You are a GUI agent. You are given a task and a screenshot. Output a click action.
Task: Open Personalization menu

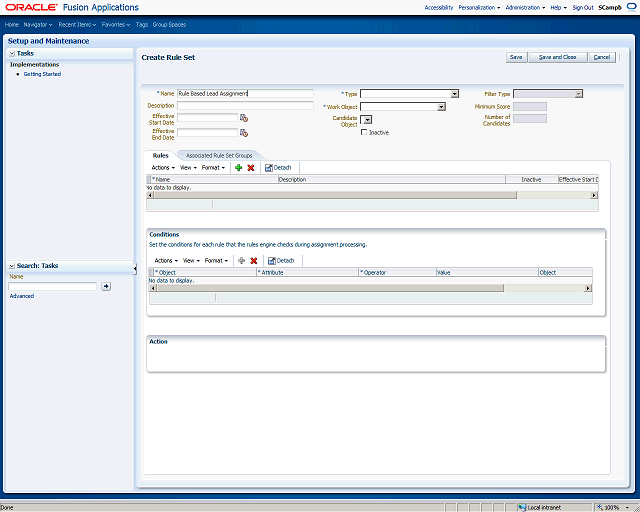tap(479, 7)
